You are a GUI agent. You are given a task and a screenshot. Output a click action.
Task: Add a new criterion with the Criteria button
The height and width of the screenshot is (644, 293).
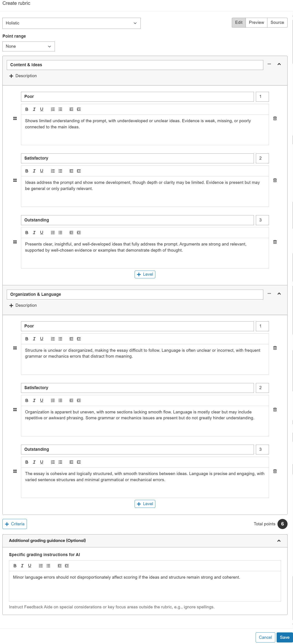(14, 524)
